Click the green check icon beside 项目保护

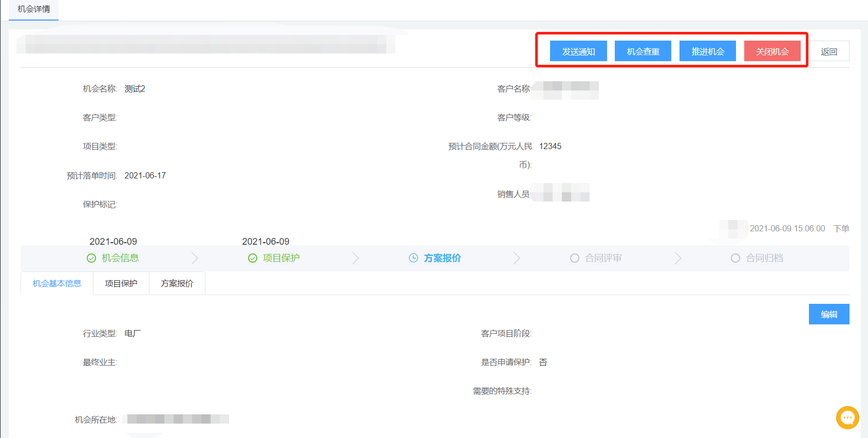(253, 258)
